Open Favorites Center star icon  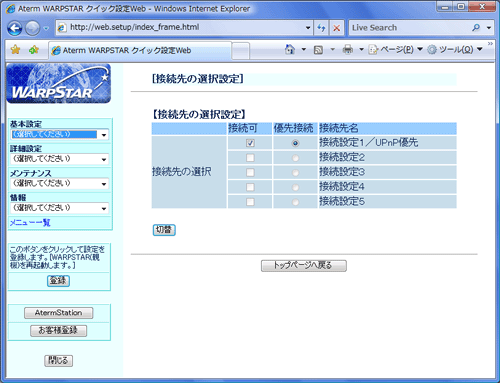15,50
